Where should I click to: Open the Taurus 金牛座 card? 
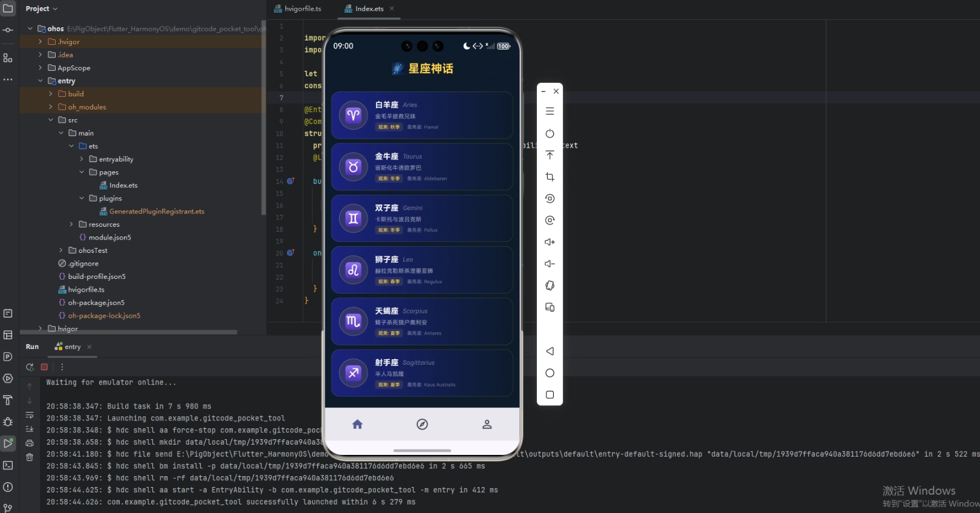422,166
